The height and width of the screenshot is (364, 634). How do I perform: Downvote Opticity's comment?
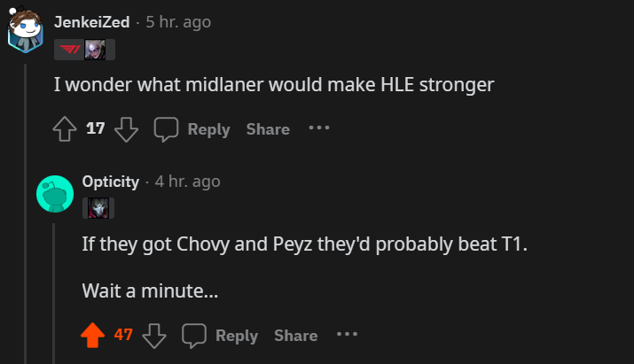(x=155, y=336)
